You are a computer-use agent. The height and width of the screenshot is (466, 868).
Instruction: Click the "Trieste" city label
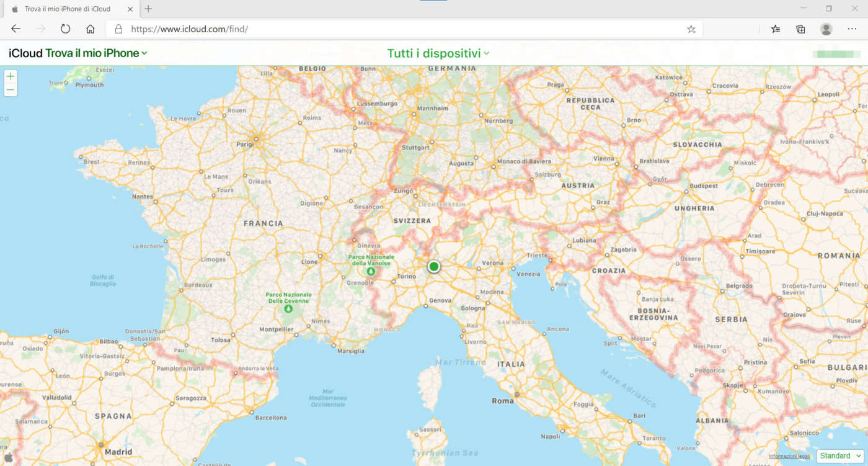tap(538, 255)
